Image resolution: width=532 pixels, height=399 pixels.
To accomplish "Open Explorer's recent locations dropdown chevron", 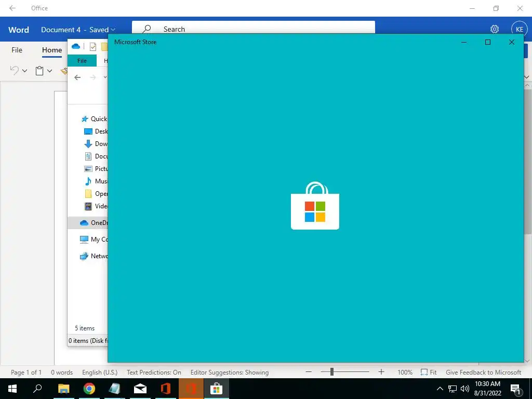I will (105, 77).
